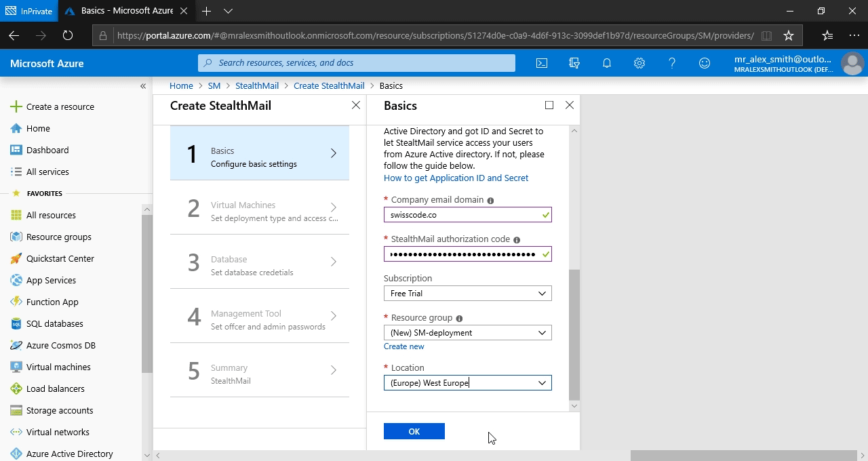
Task: Click the Create new resource group link
Action: tap(403, 346)
